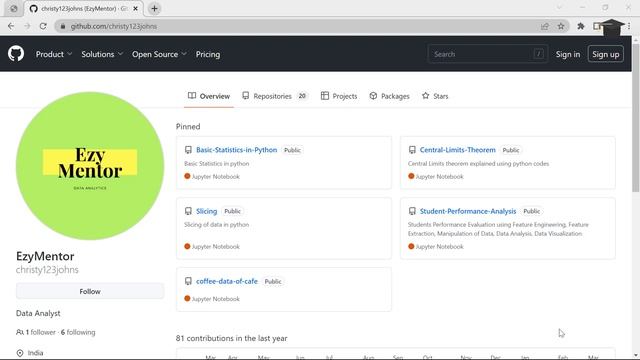The image size is (640, 360).
Task: Expand the Open Source dropdown
Action: (x=159, y=54)
